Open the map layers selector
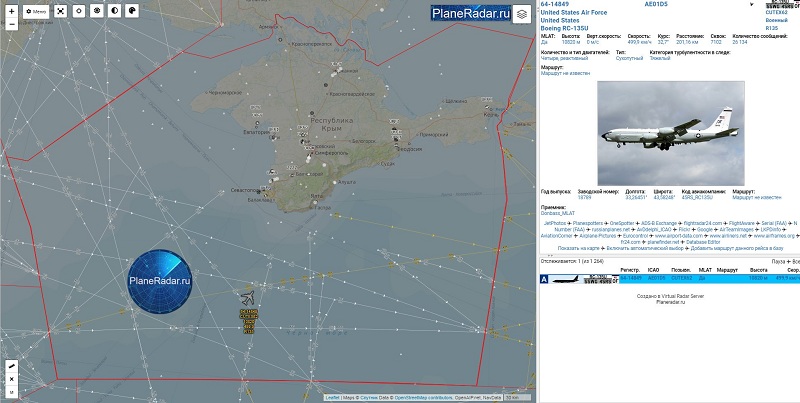This screenshot has width=800, height=403. point(522,15)
